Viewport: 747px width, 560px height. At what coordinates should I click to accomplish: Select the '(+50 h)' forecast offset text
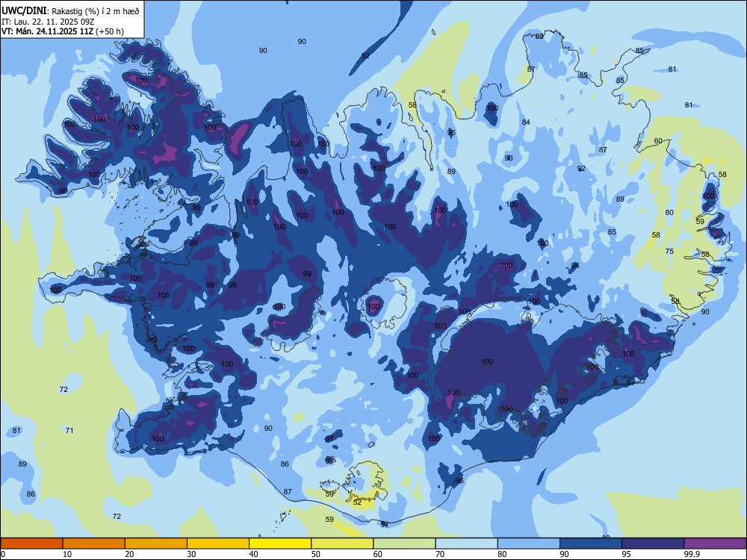[x=110, y=31]
